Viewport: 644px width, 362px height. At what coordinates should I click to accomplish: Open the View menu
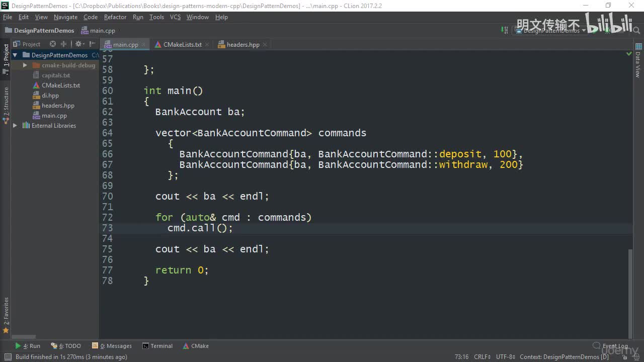pos(41,17)
